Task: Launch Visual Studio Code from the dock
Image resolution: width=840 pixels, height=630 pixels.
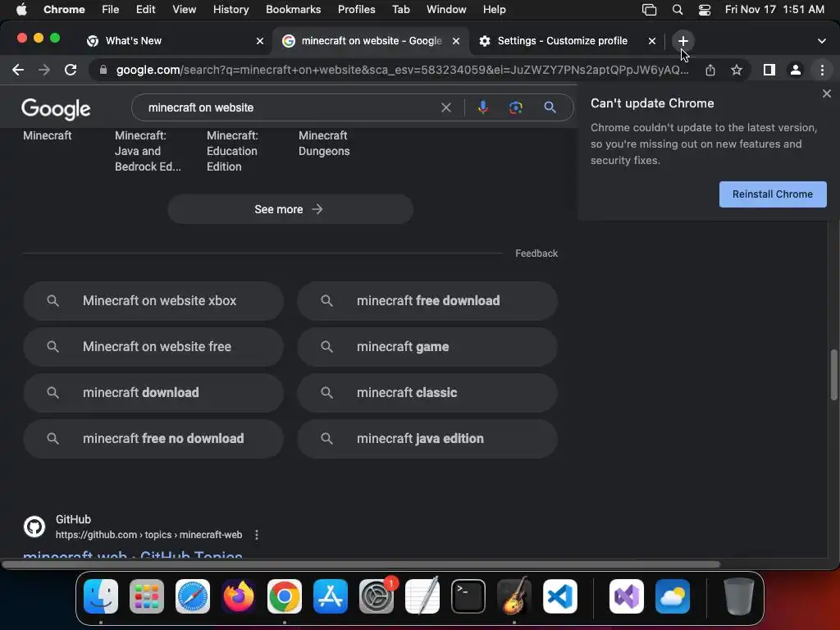Action: 559,596
